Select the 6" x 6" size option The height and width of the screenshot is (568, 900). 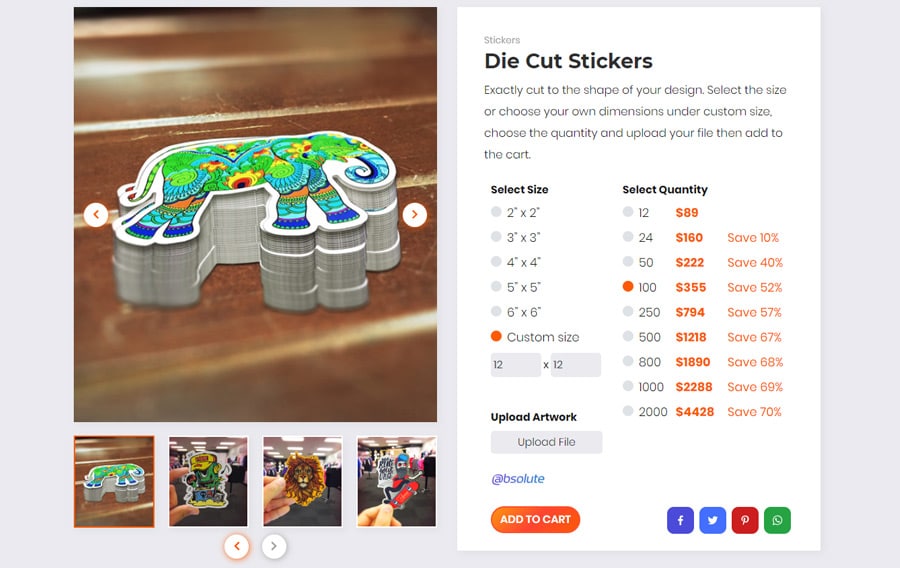tap(515, 312)
